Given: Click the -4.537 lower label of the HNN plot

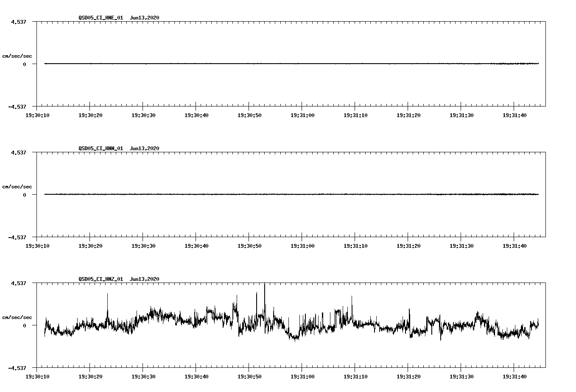Looking at the screenshot, I should point(17,237).
